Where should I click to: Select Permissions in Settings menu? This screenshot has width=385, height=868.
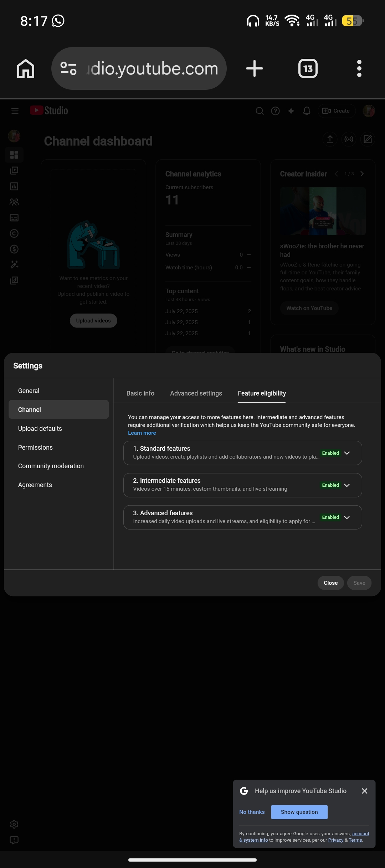click(x=59, y=447)
